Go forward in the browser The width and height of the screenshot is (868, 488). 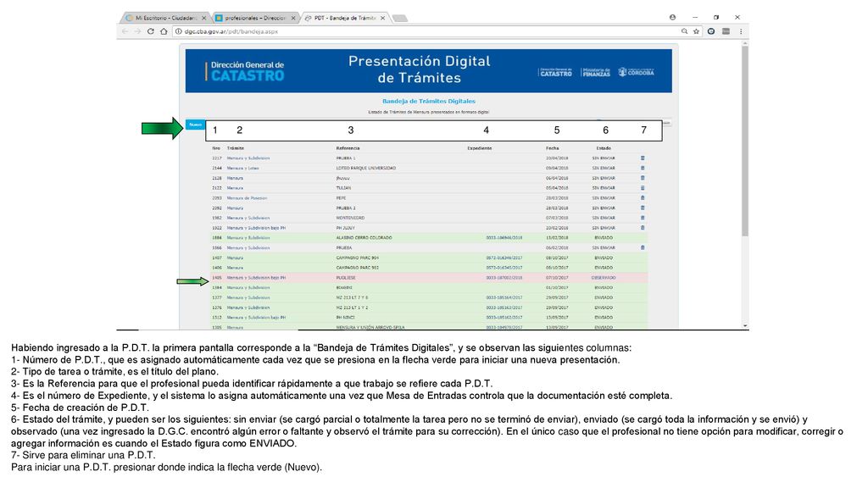(137, 31)
